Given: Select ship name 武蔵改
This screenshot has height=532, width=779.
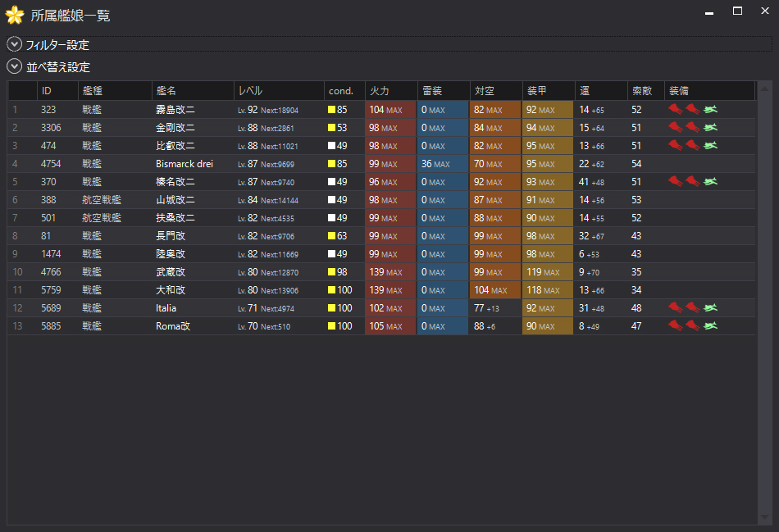Looking at the screenshot, I should click(x=171, y=271).
